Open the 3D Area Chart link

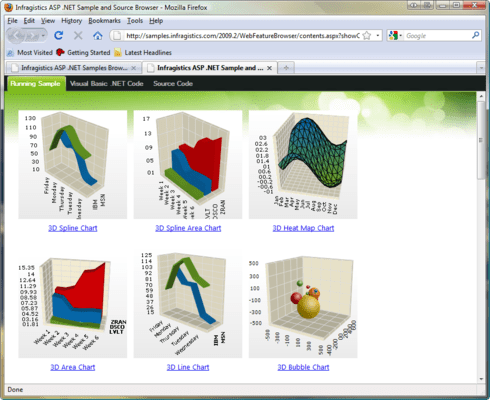pyautogui.click(x=73, y=367)
